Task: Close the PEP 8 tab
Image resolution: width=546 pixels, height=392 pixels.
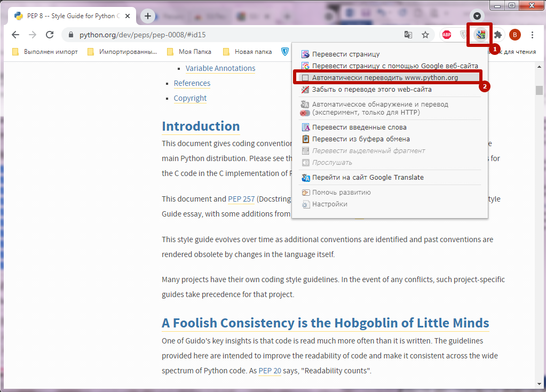Action: click(128, 16)
